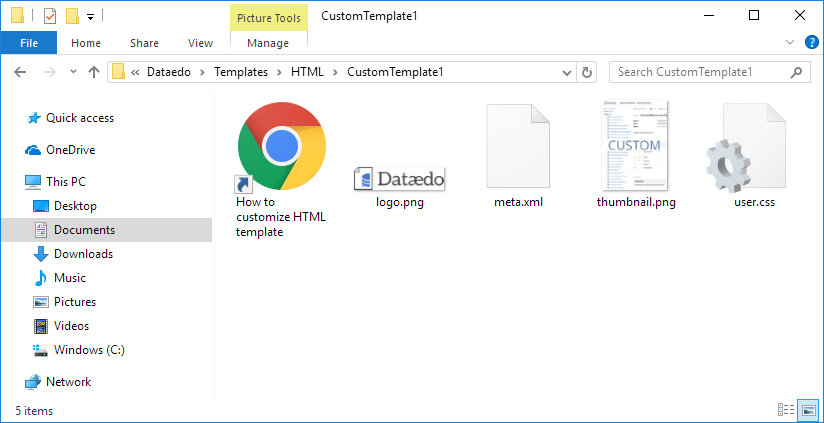Switch to details view in status bar
The image size is (824, 423).
786,410
